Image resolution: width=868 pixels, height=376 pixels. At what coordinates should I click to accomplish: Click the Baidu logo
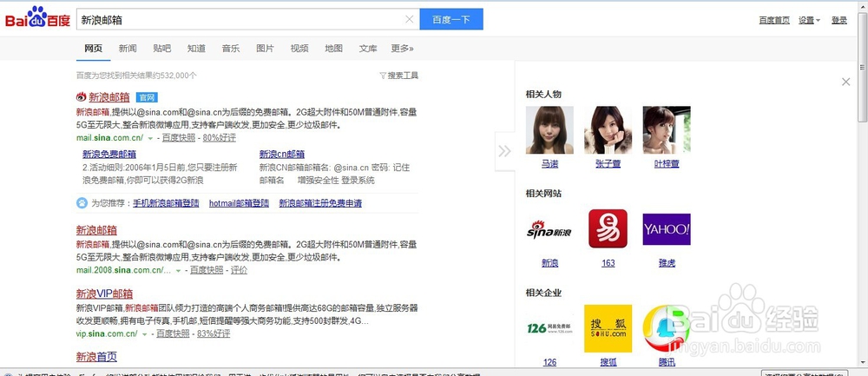pos(37,19)
